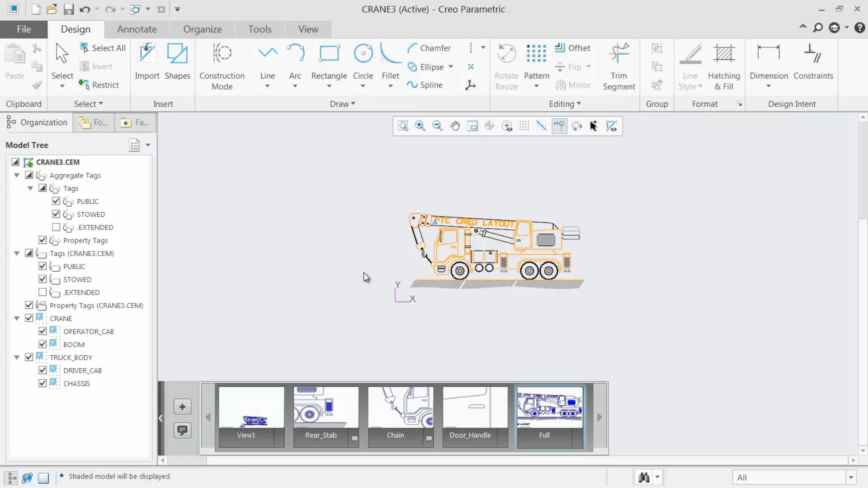Uncheck Property Tags (CRANE3.CEM) checkbox
The image size is (868, 488).
tap(29, 305)
